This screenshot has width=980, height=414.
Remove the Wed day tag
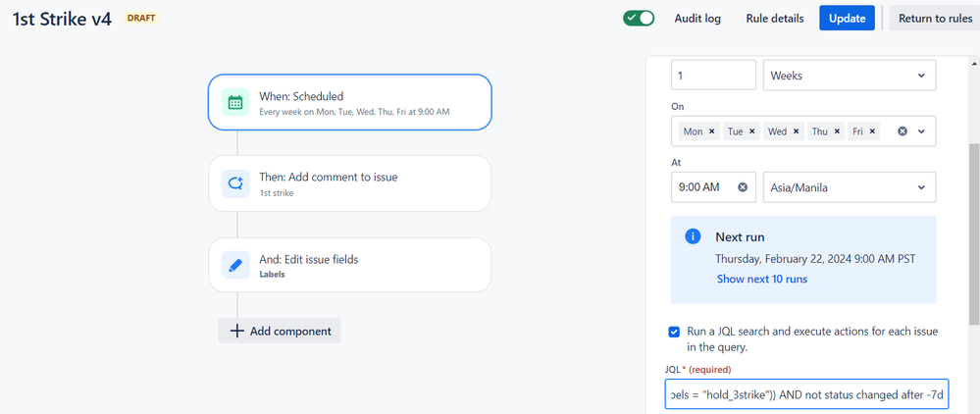(x=796, y=132)
